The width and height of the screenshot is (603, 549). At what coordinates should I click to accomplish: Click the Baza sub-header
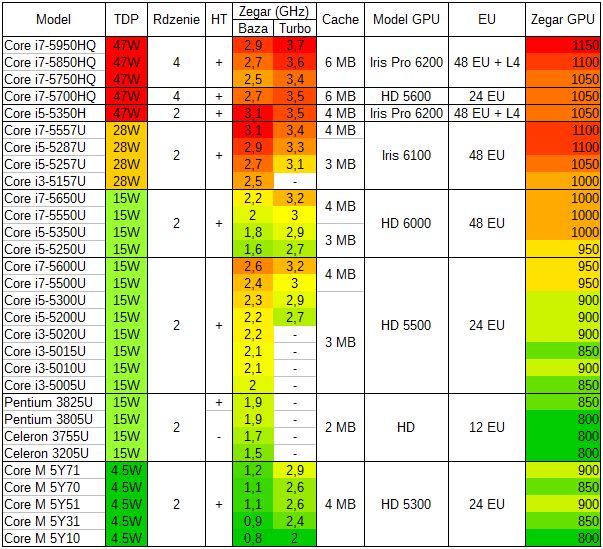tap(253, 28)
